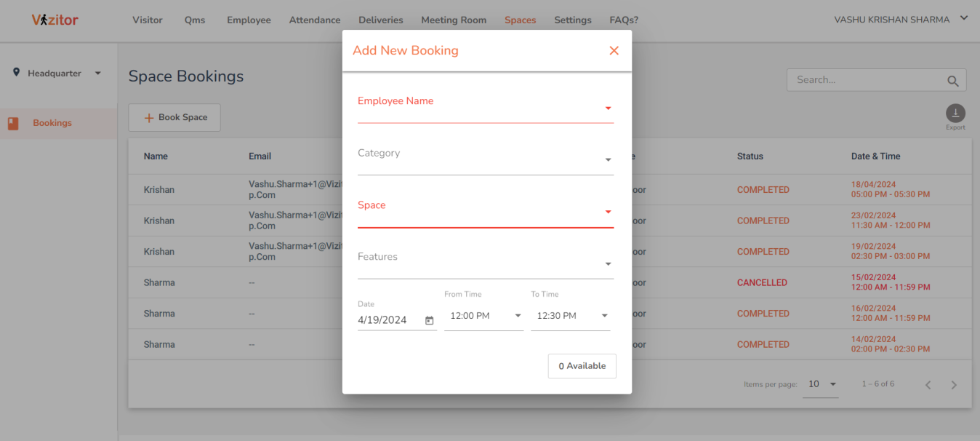Go to previous page of bookings
This screenshot has height=441, width=980.
coord(928,385)
